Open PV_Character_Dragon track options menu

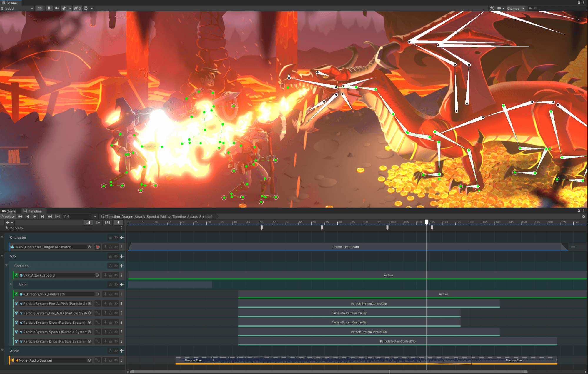tap(122, 247)
